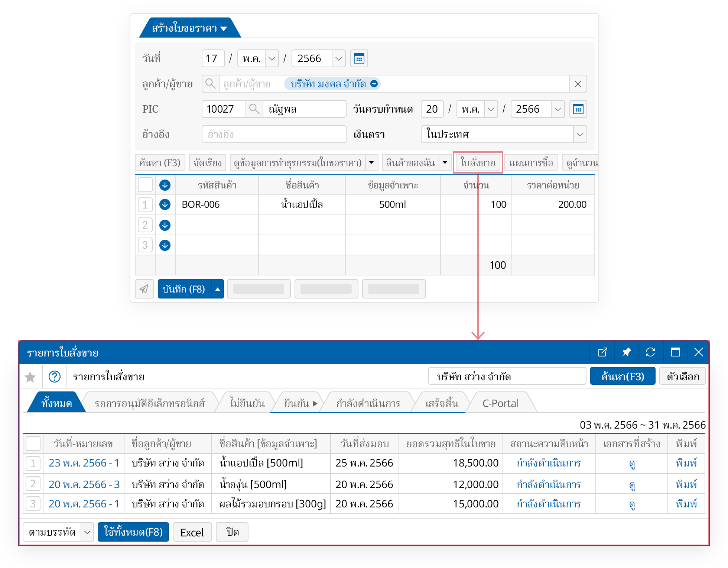The image size is (728, 568).
Task: Tick the sales order list header checkbox
Action: pos(33,443)
